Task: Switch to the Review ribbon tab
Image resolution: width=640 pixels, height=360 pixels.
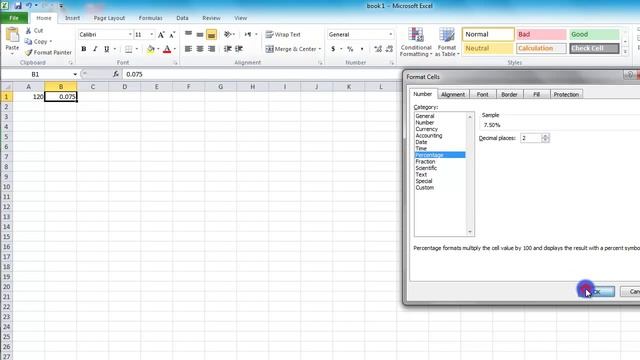Action: click(211, 18)
